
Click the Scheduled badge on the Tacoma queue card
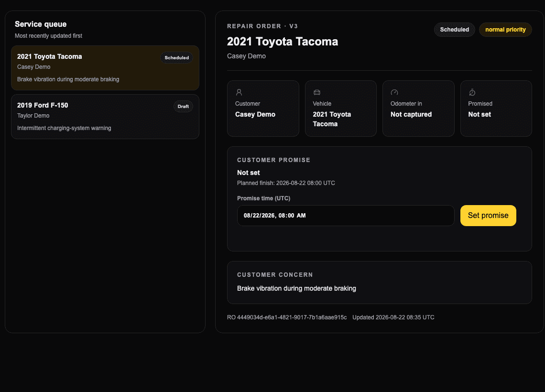pos(176,58)
